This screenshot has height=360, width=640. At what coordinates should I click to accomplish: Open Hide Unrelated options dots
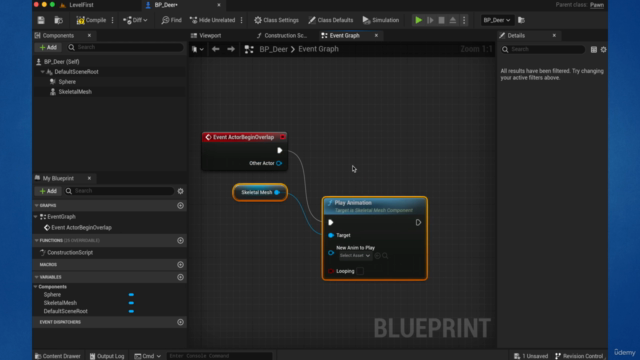[242, 20]
